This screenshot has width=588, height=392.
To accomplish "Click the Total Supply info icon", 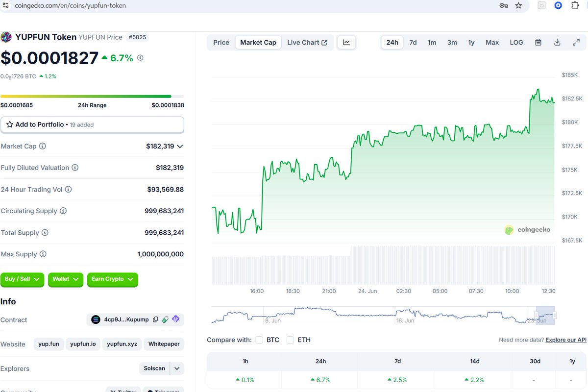I will (x=45, y=233).
